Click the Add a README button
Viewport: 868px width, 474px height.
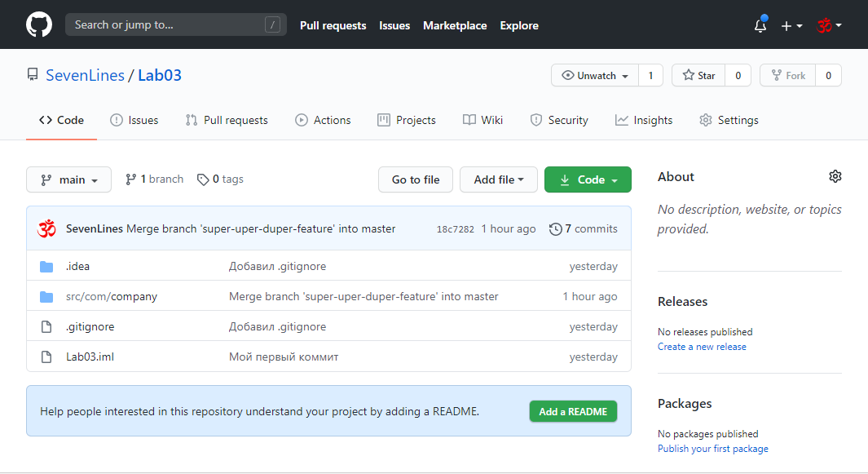click(573, 411)
